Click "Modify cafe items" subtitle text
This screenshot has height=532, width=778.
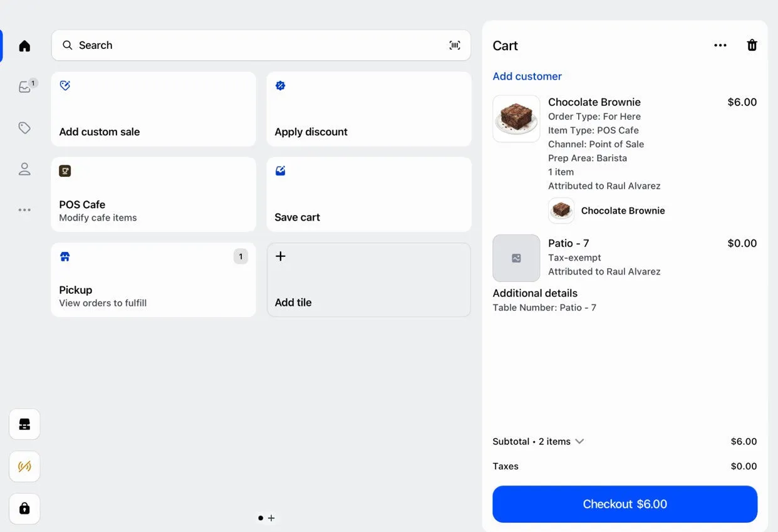[98, 218]
